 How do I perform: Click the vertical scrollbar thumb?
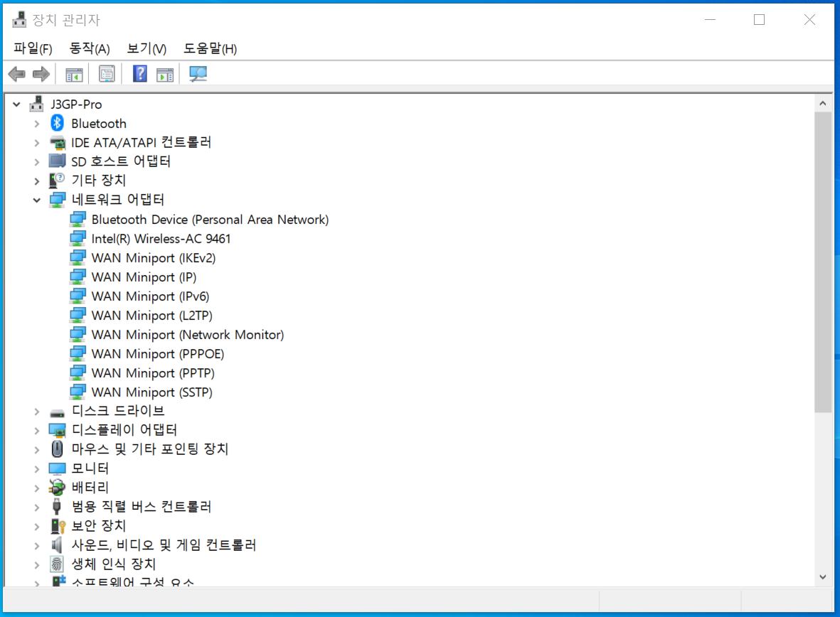point(823,262)
